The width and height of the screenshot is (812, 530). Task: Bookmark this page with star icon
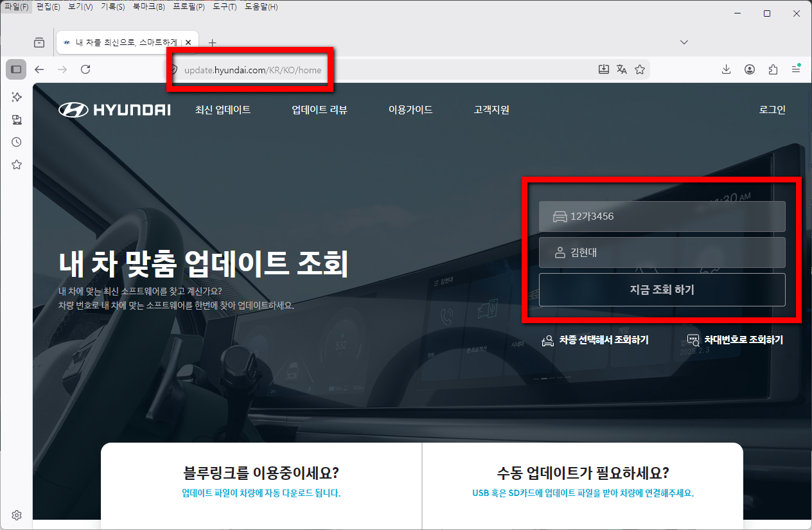coord(640,69)
